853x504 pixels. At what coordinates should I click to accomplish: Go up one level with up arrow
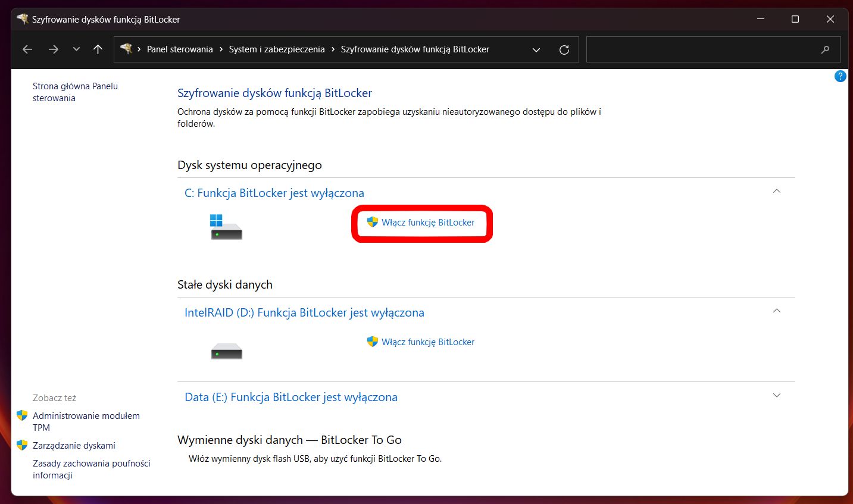coord(98,49)
